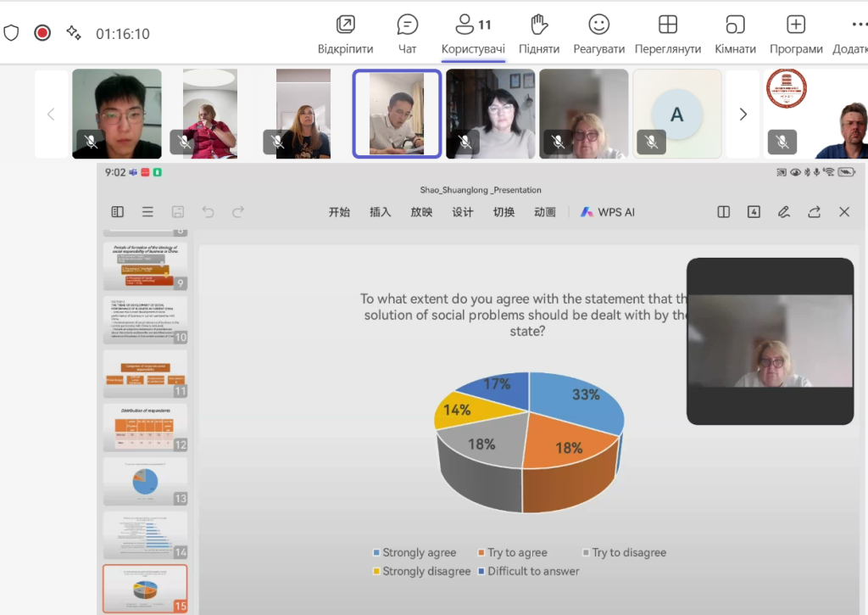
Task: Click the sparkle AI icon beside timer
Action: [x=74, y=33]
